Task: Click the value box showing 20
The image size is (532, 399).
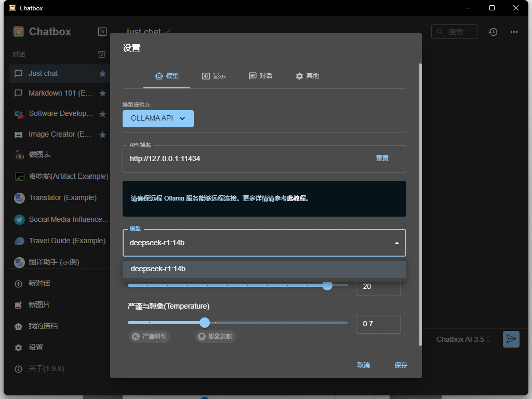Action: [x=378, y=287]
